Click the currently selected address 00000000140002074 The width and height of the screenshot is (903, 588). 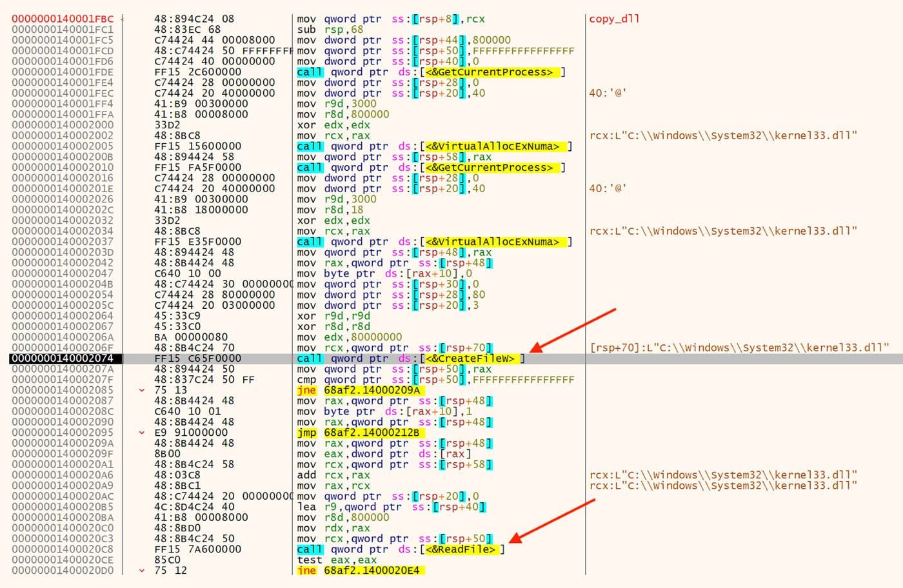tap(61, 358)
